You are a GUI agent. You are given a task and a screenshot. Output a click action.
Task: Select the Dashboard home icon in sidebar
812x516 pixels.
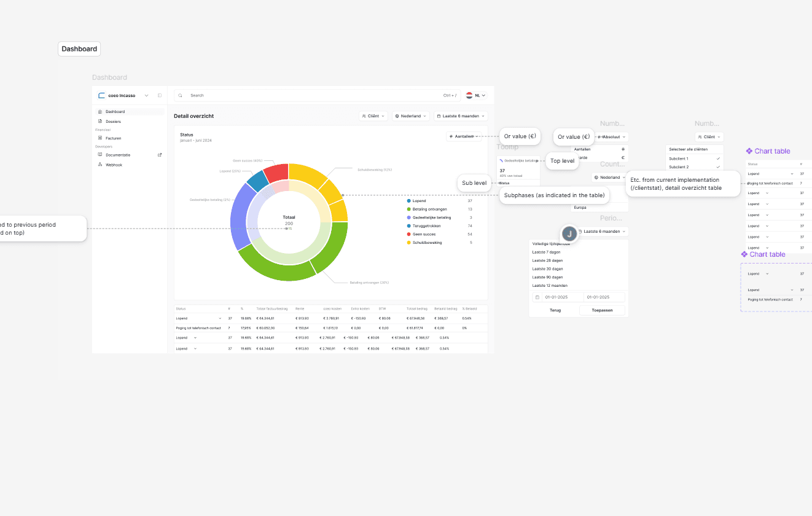click(100, 112)
